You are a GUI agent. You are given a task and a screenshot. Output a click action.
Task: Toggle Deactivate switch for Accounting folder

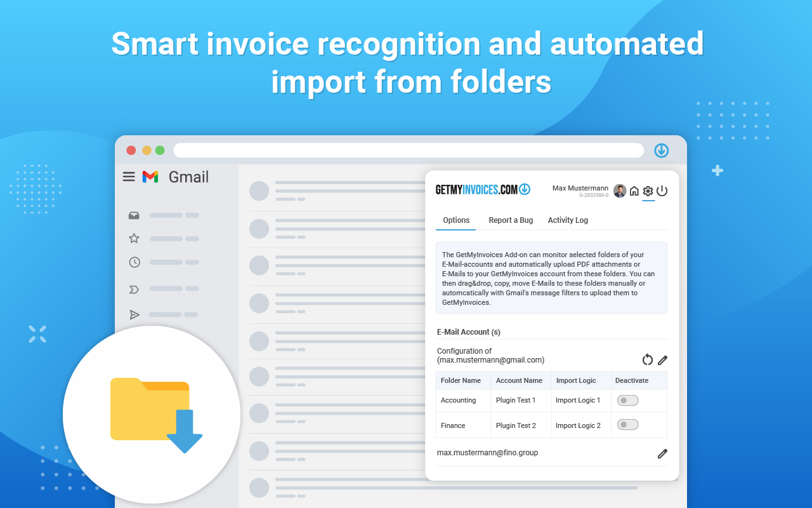click(628, 401)
